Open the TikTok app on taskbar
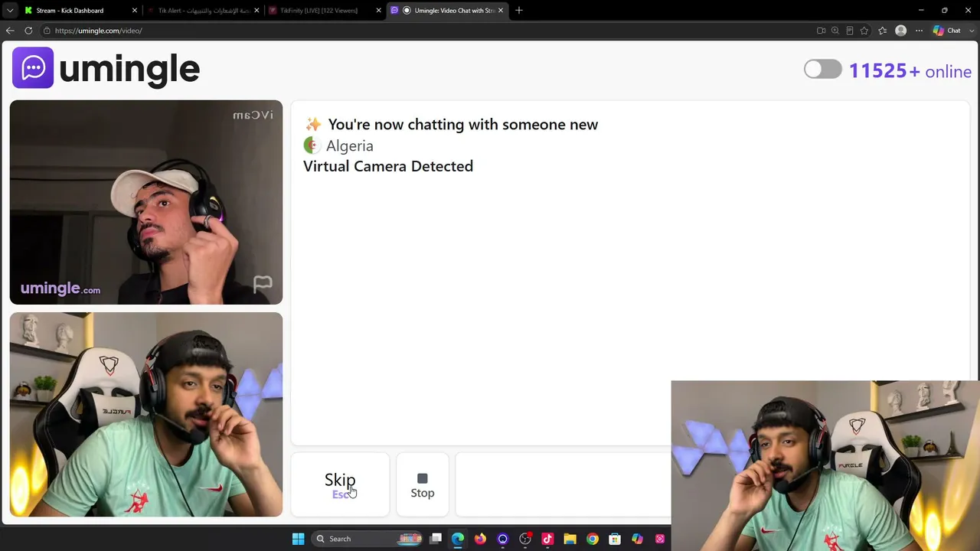Image resolution: width=980 pixels, height=551 pixels. 547,539
